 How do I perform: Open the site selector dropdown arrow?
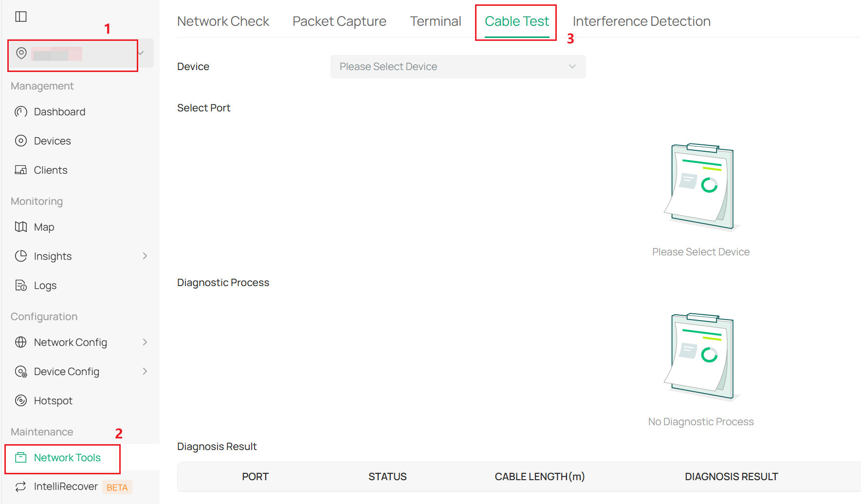tap(141, 54)
